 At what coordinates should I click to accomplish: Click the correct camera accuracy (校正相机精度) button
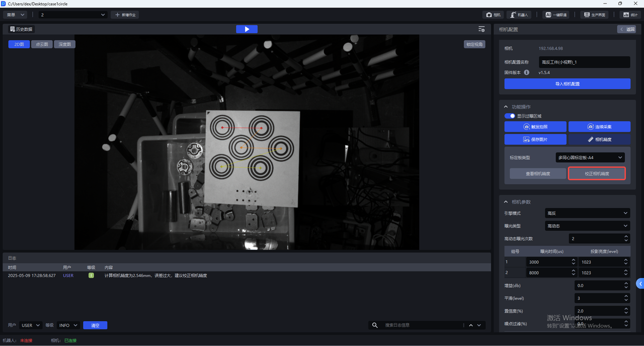(x=597, y=174)
